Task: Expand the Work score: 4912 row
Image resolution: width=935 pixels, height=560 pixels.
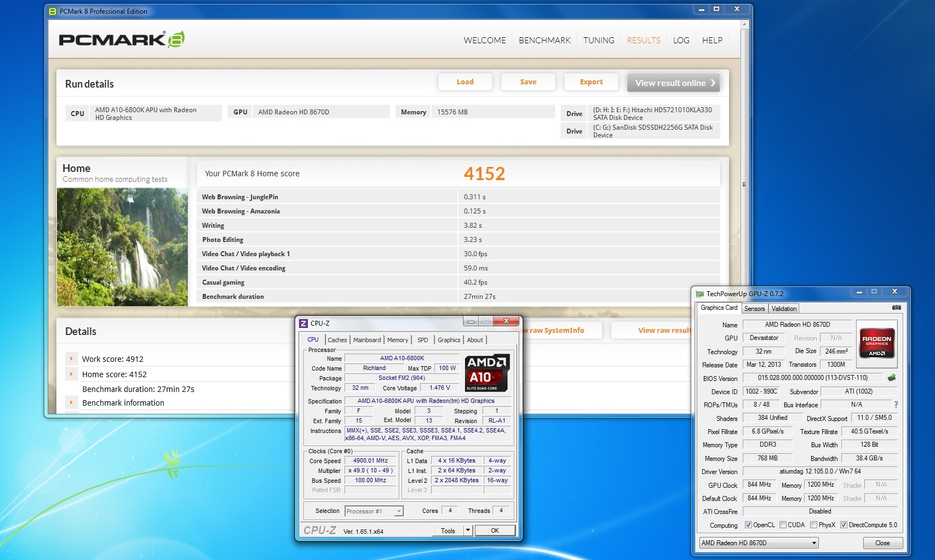Action: pyautogui.click(x=71, y=359)
